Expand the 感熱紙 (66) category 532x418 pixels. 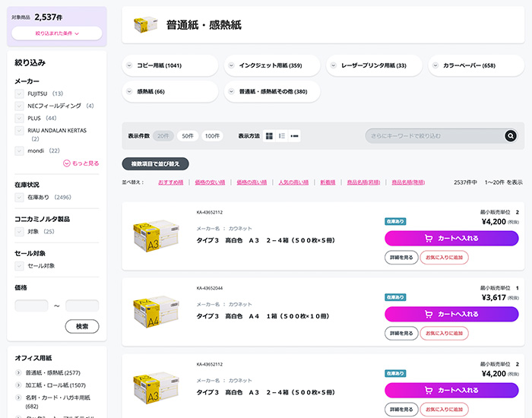(170, 92)
